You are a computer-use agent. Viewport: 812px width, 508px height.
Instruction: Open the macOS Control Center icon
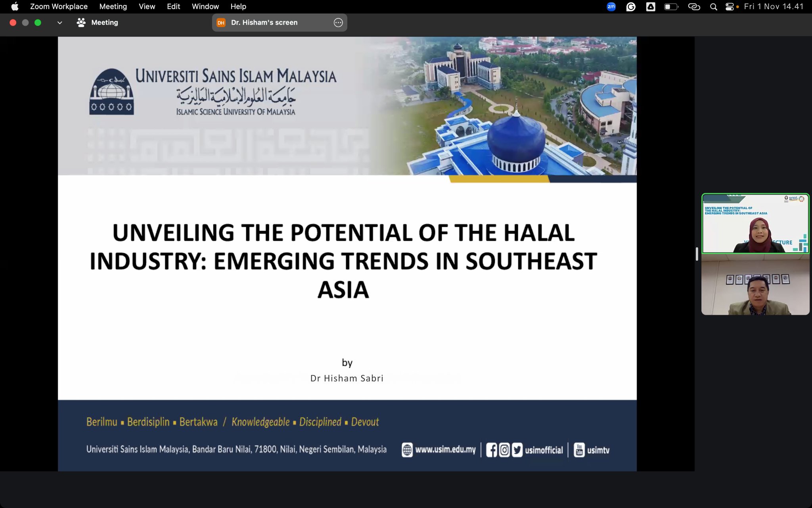coord(730,7)
